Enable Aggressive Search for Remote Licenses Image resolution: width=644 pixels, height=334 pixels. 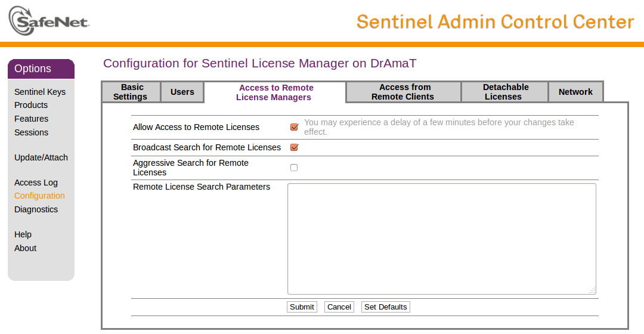click(x=294, y=168)
